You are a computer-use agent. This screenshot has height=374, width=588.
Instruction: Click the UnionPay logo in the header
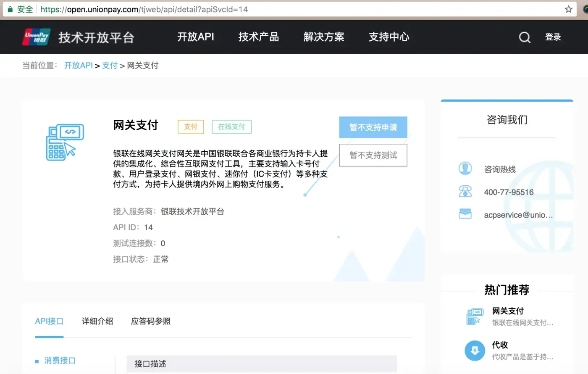36,37
